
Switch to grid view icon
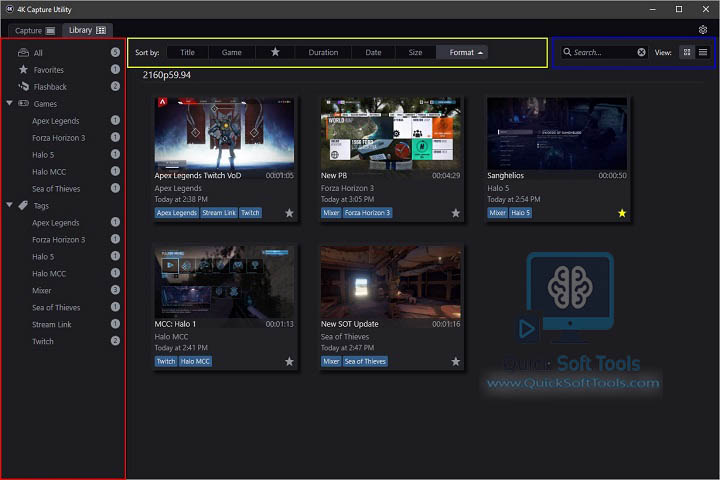687,52
